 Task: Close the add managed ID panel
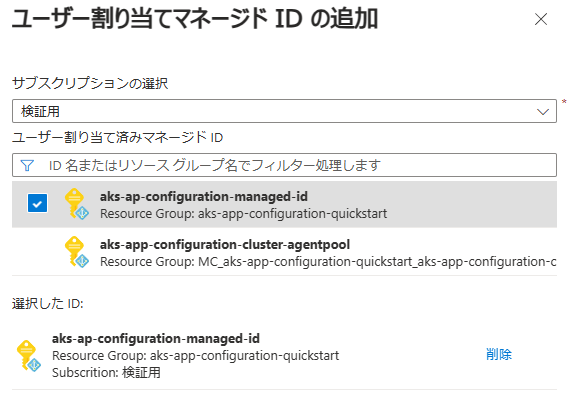pos(541,19)
